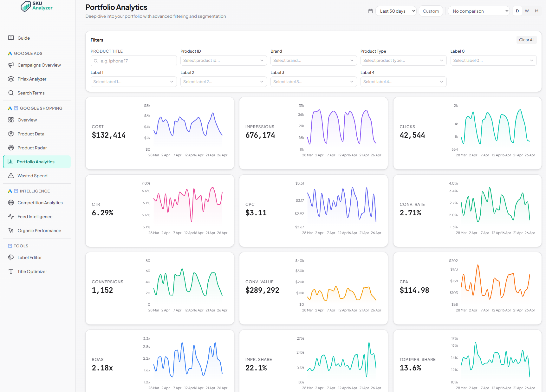Click the Competition Analytics target icon

[11, 203]
